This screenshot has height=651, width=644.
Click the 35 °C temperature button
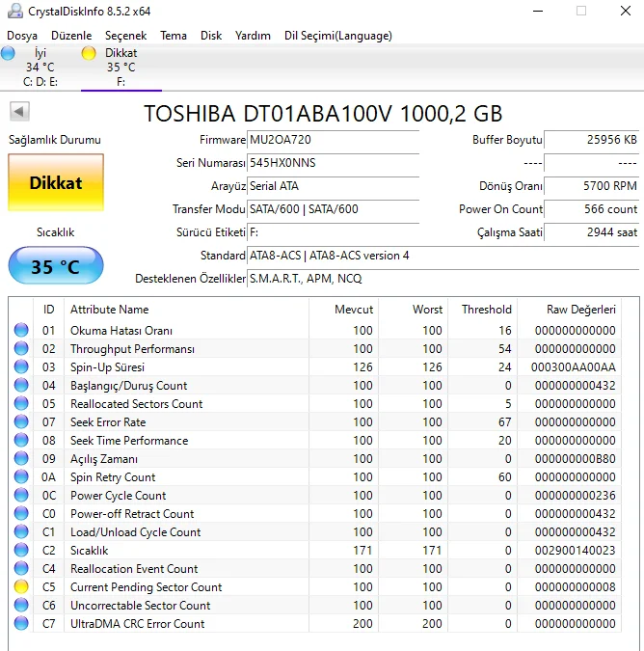click(x=56, y=266)
